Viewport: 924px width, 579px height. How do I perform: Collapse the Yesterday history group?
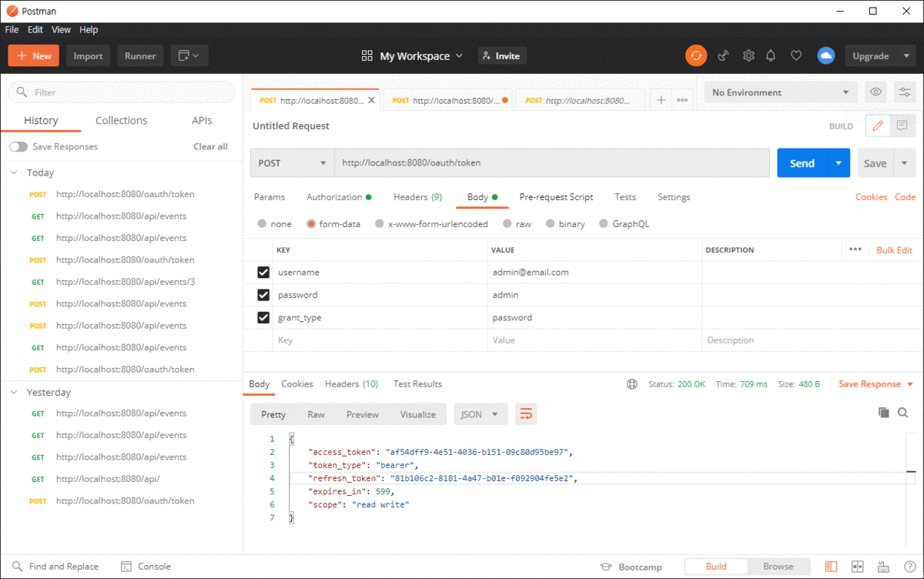point(14,392)
